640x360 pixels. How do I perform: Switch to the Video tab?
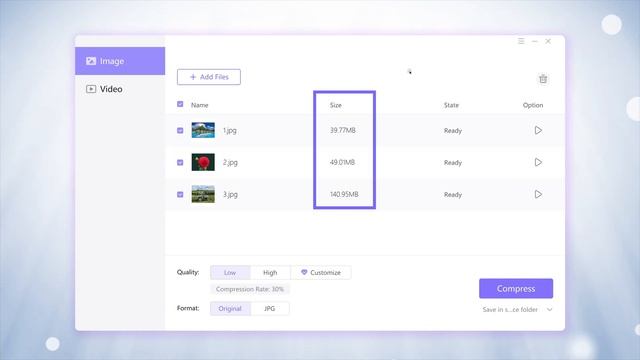click(120, 89)
